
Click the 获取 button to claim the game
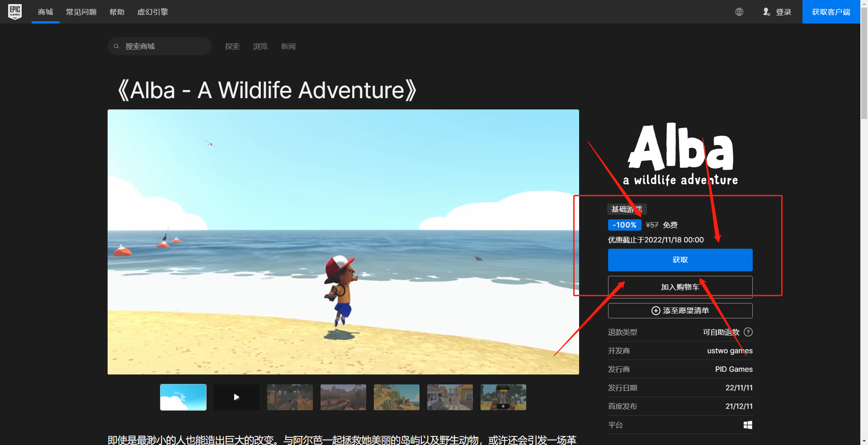(x=680, y=260)
